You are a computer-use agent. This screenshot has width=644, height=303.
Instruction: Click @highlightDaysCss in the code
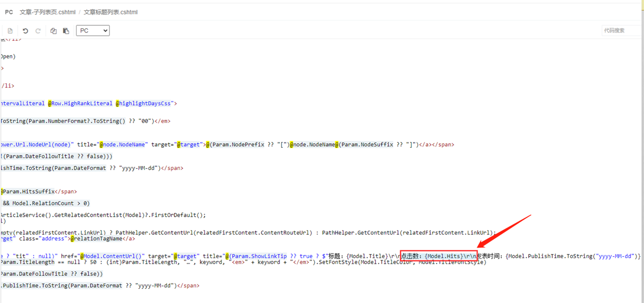point(144,104)
